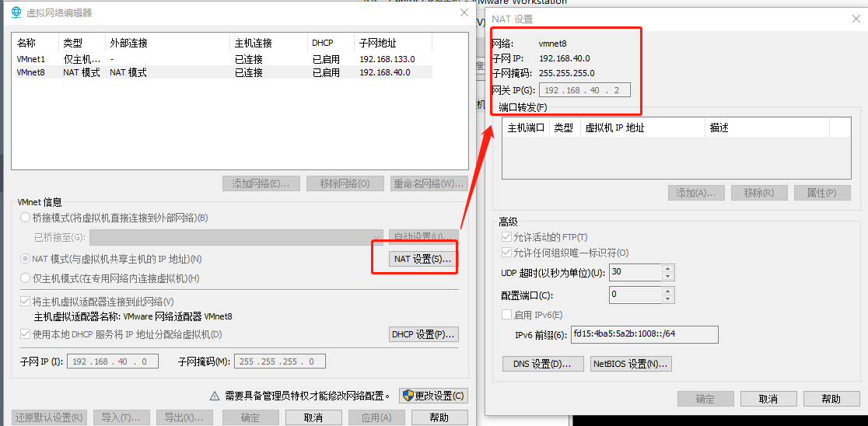Click 帮助 in NAT 设置 dialog

(x=831, y=399)
